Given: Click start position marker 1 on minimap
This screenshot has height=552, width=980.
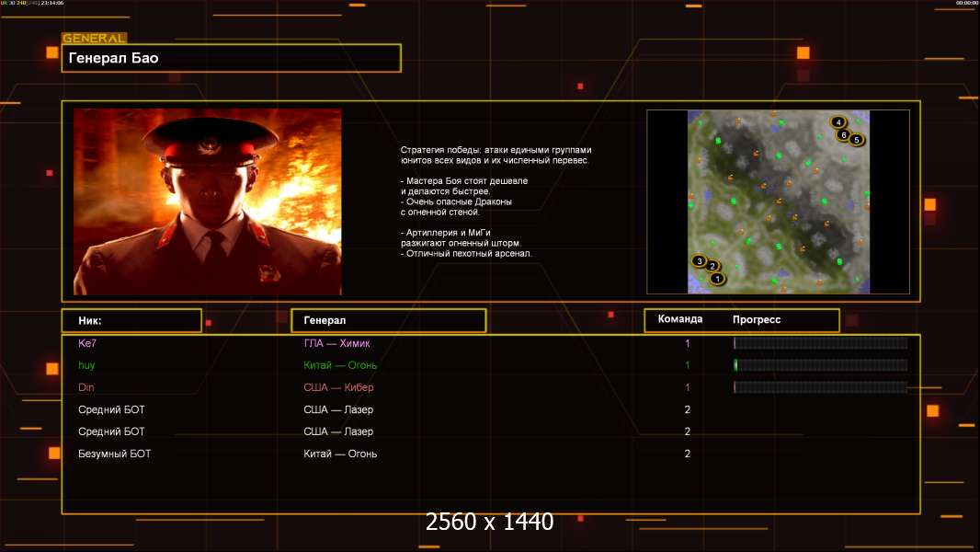Looking at the screenshot, I should pyautogui.click(x=718, y=278).
